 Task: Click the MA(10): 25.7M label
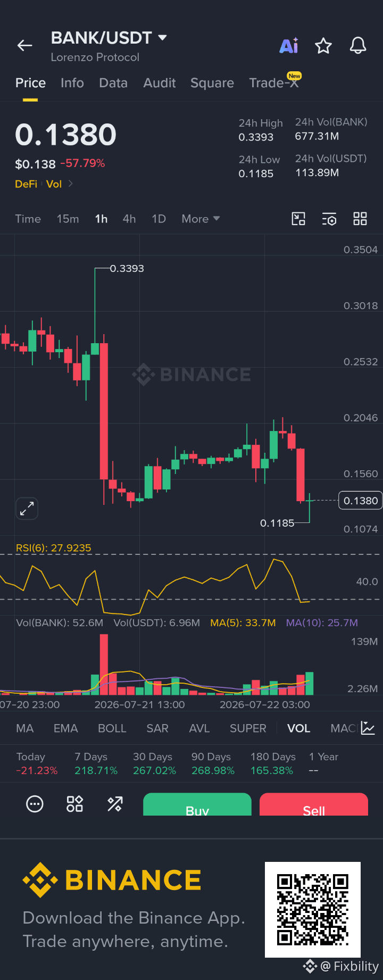(x=322, y=622)
